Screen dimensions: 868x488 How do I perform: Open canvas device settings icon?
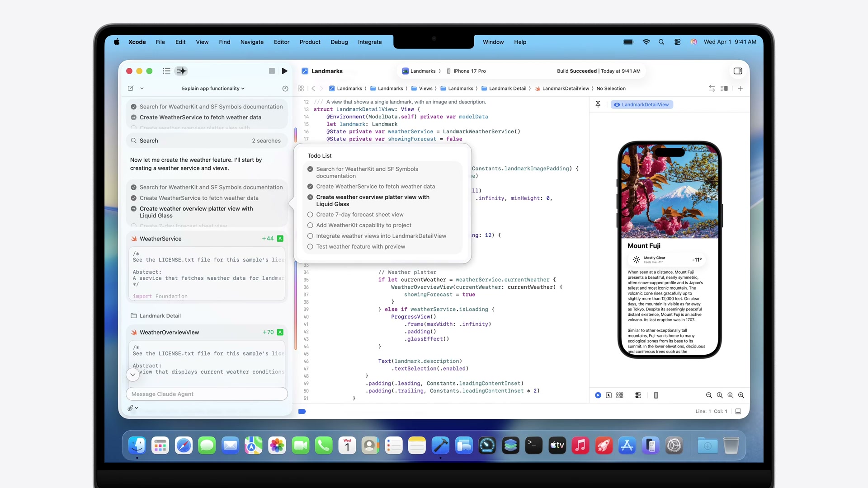pyautogui.click(x=638, y=395)
